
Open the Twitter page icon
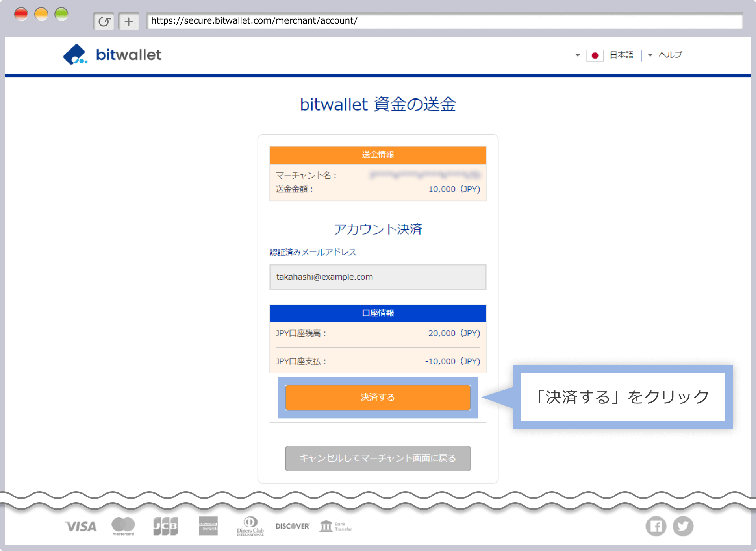[683, 526]
